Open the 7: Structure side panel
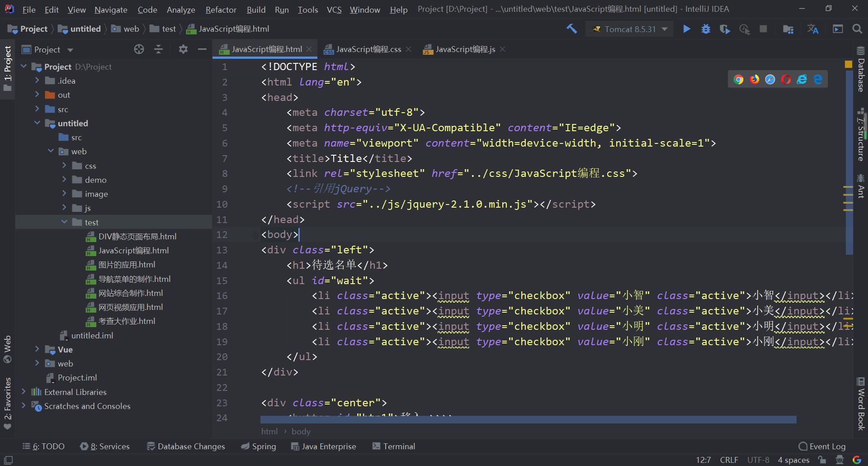868x466 pixels. 861,134
